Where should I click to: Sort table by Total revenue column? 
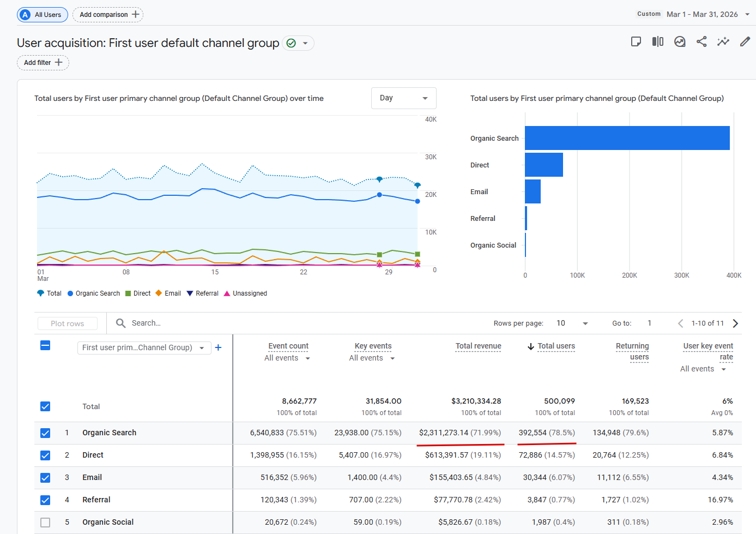(478, 346)
